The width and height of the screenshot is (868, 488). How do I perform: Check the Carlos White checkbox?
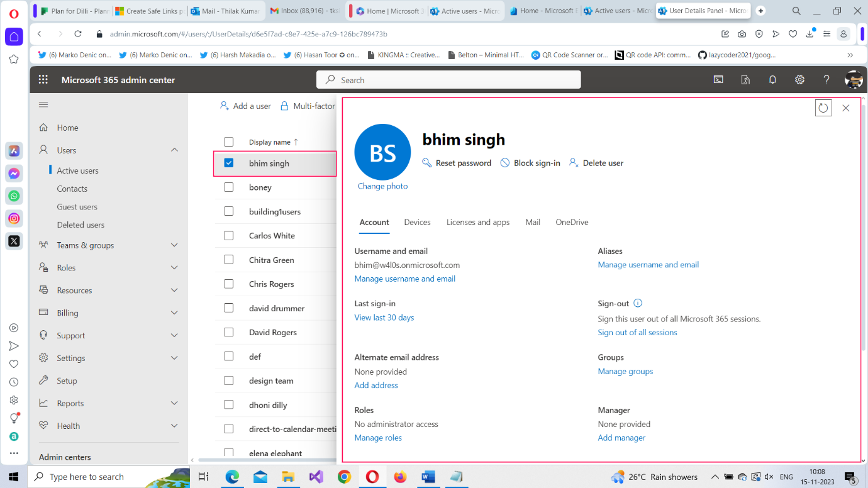(228, 235)
